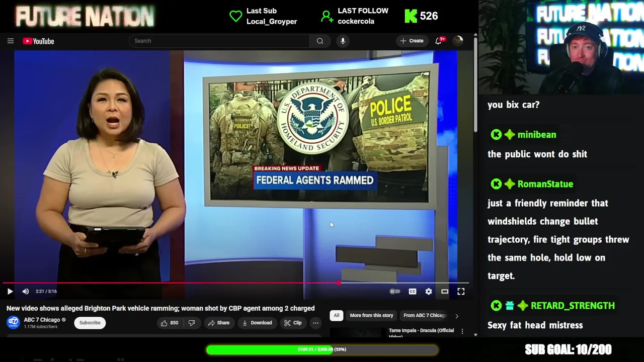Click the magnifier search button

tap(320, 41)
